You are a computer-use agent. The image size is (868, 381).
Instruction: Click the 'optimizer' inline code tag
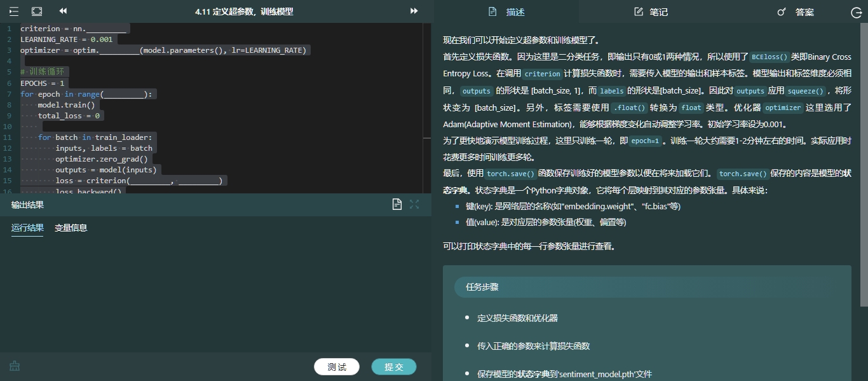tap(783, 108)
